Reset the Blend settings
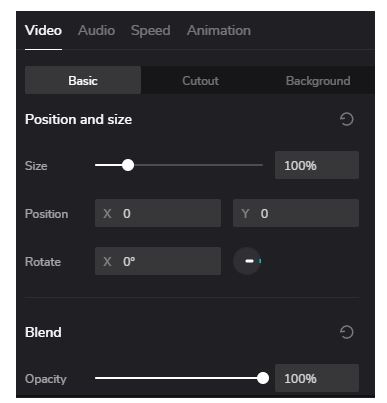 (347, 332)
